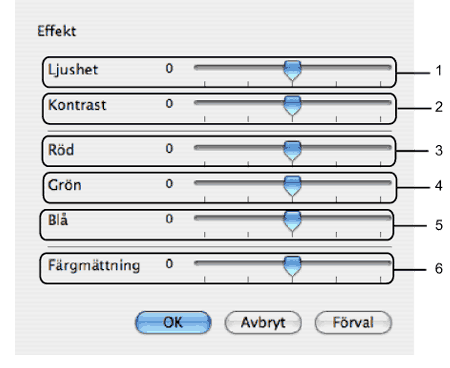Select the Grön slider handle

pos(292,186)
